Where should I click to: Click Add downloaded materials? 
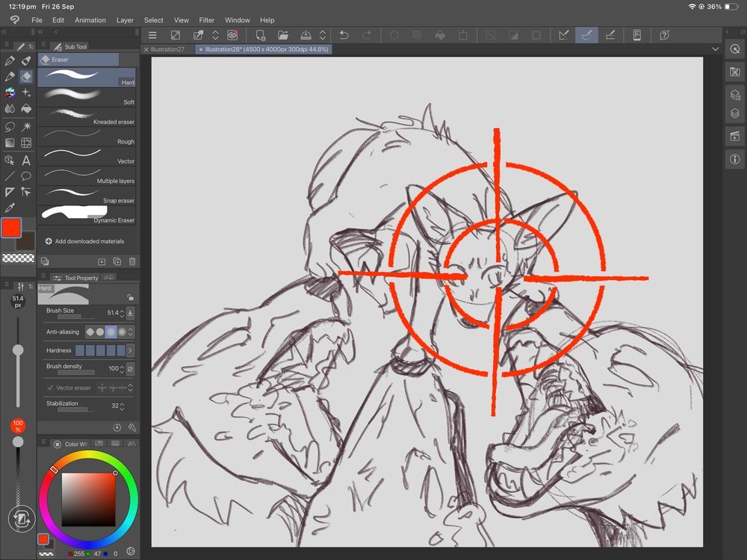(x=85, y=241)
